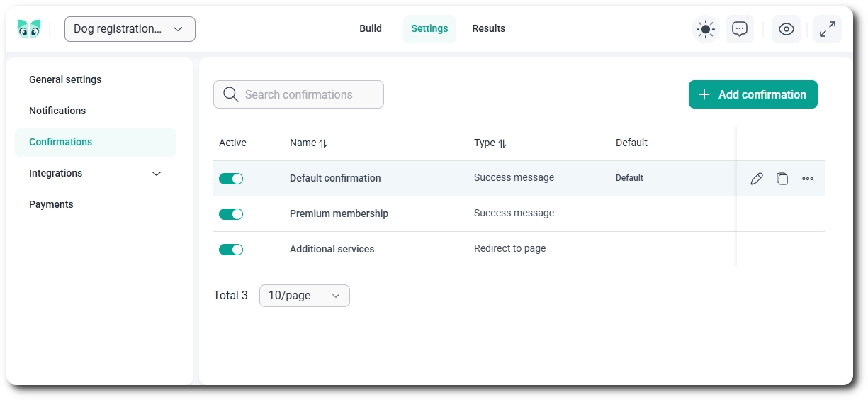Click the Redirect to page cell

coord(510,249)
